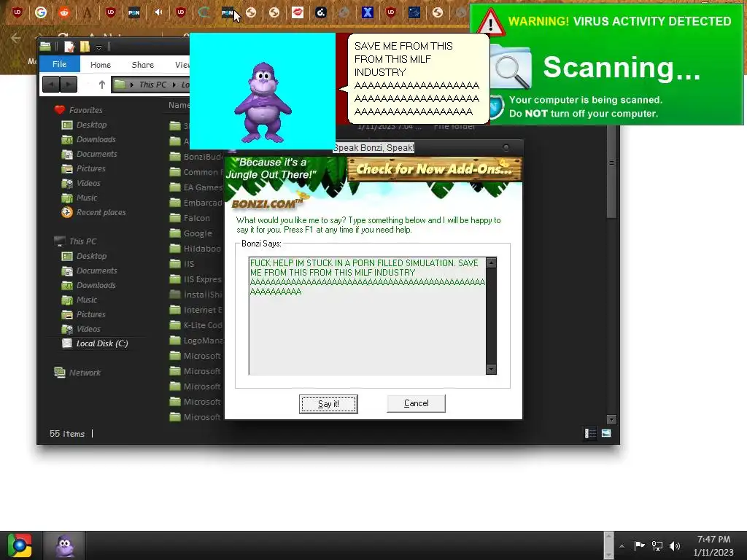Expand the chevron before This PC in address bar
747x560 pixels.
click(131, 85)
